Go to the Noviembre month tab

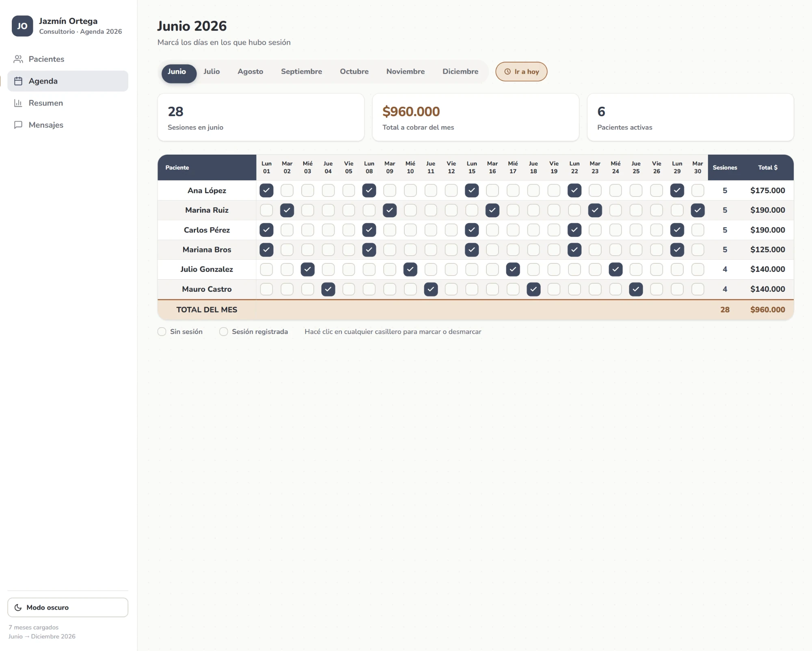[x=406, y=72]
